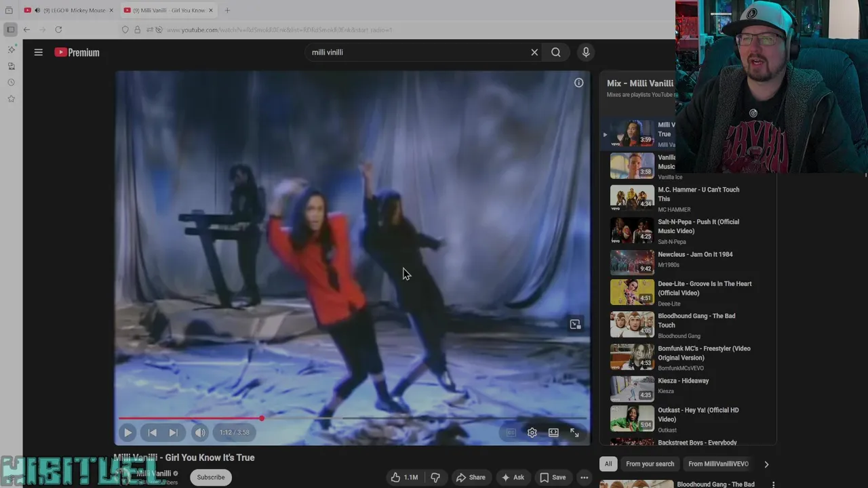The height and width of the screenshot is (488, 868).
Task: Open Backstreet Boys Everybody title
Action: click(697, 443)
